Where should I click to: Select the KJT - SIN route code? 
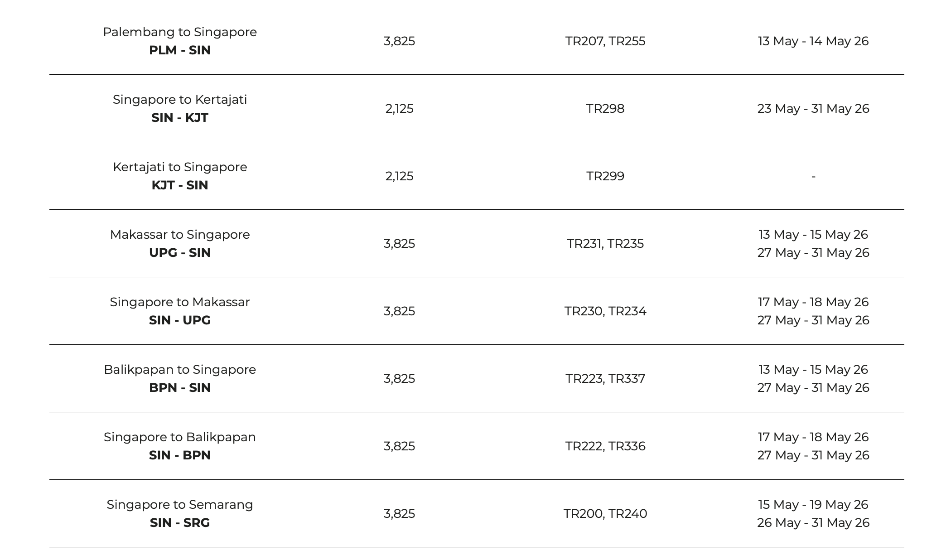coord(180,185)
